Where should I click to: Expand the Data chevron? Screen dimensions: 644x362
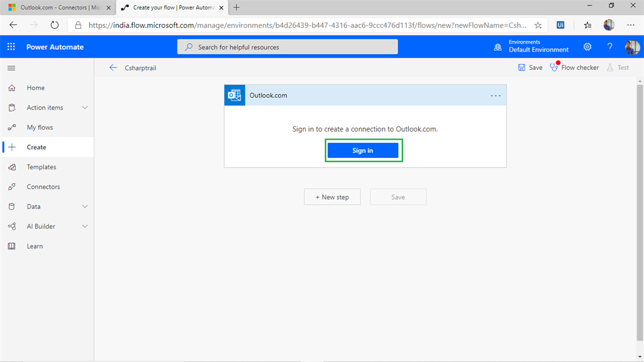click(85, 206)
